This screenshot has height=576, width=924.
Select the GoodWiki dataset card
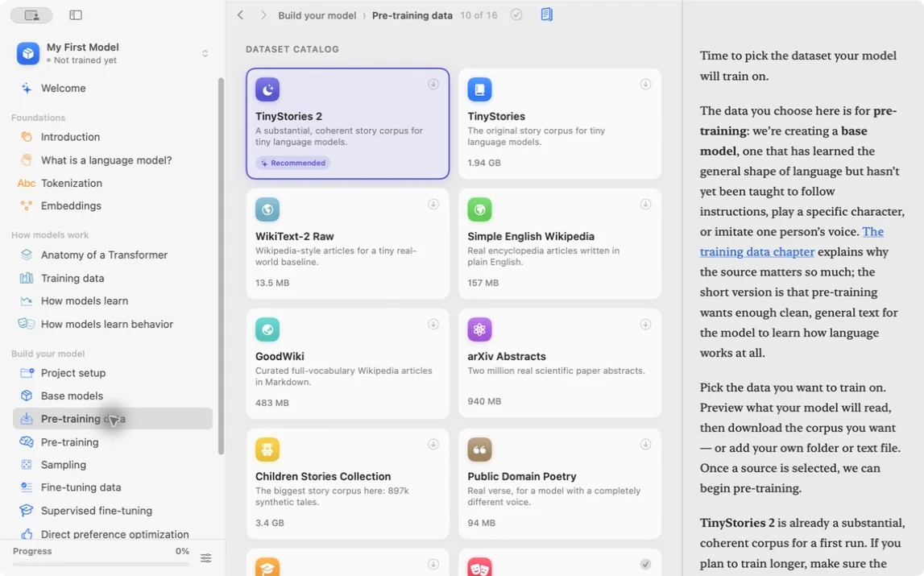[x=348, y=364]
